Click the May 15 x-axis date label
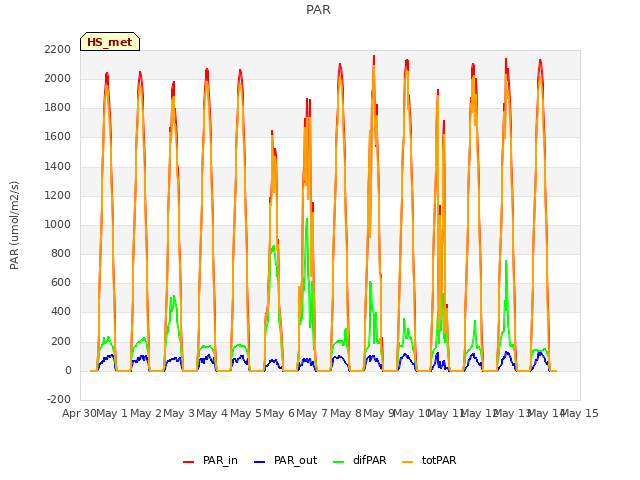Image resolution: width=640 pixels, height=480 pixels. 580,413
